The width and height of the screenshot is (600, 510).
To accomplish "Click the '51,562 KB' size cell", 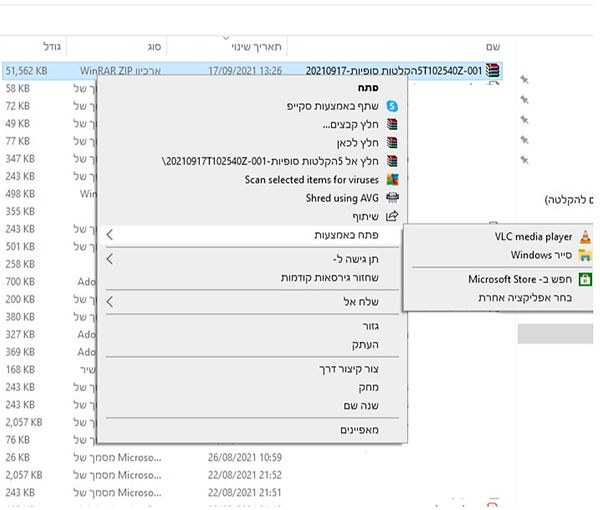I will click(26, 71).
